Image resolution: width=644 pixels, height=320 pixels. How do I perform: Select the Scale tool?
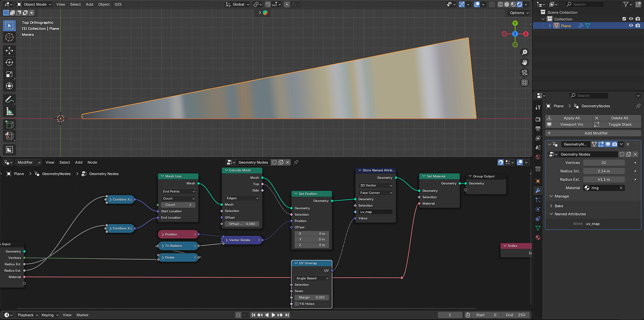9,74
